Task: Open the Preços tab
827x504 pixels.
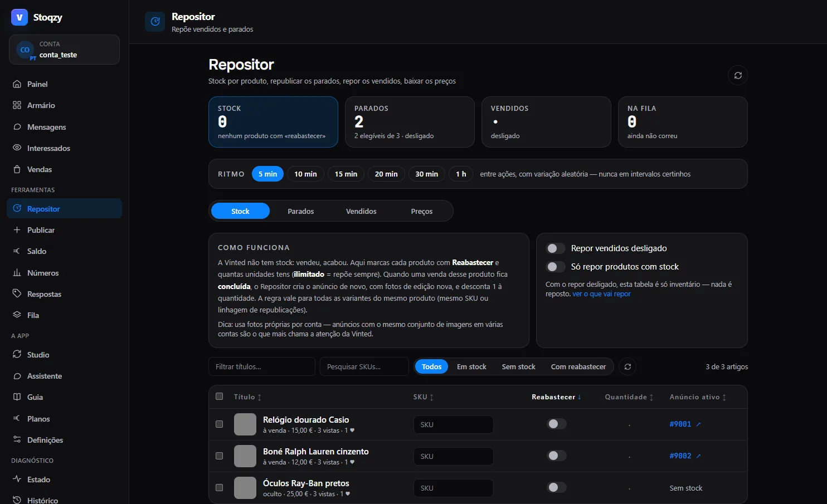Action: coord(422,211)
